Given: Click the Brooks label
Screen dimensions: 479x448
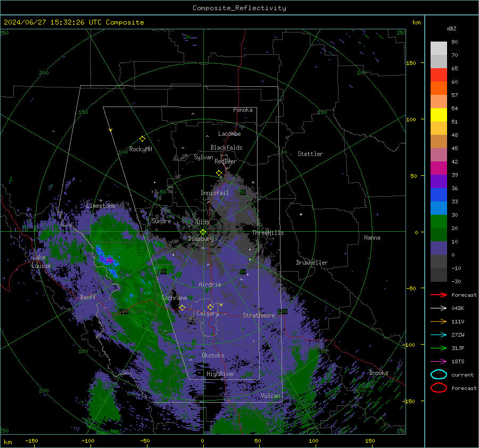Looking at the screenshot, I should pyautogui.click(x=379, y=373).
